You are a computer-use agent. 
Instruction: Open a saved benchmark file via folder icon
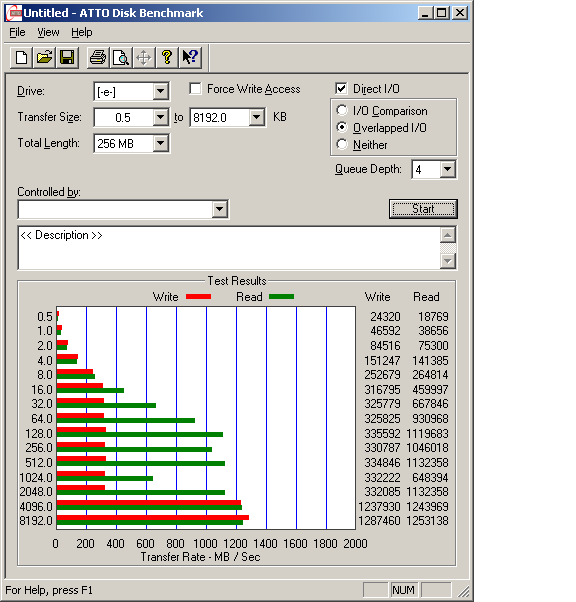point(44,58)
